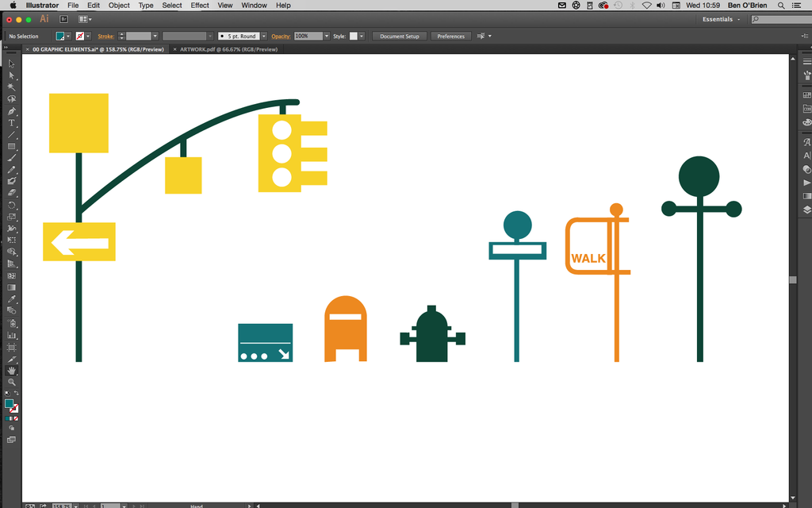Open the 5 pt. Round brush dropdown
812x508 pixels.
264,36
